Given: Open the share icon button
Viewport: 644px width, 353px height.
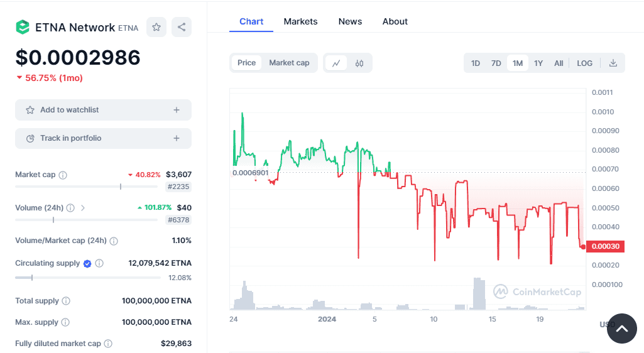Looking at the screenshot, I should point(182,27).
